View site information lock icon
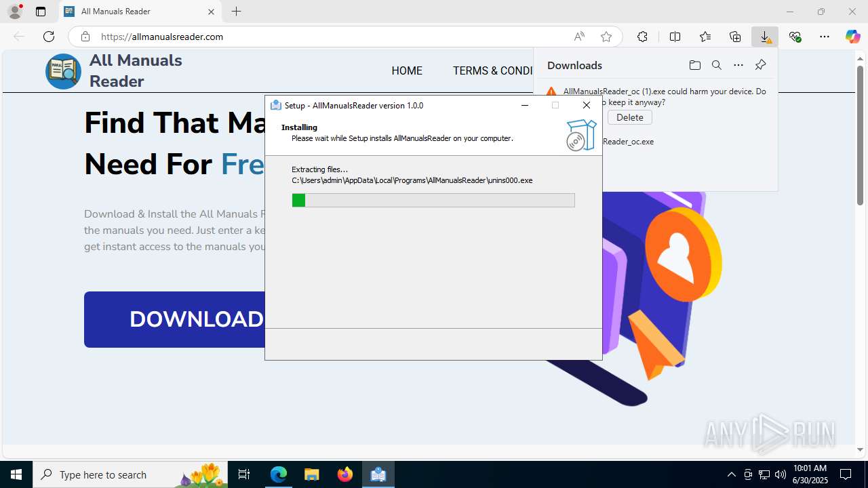868x488 pixels. pos(85,37)
